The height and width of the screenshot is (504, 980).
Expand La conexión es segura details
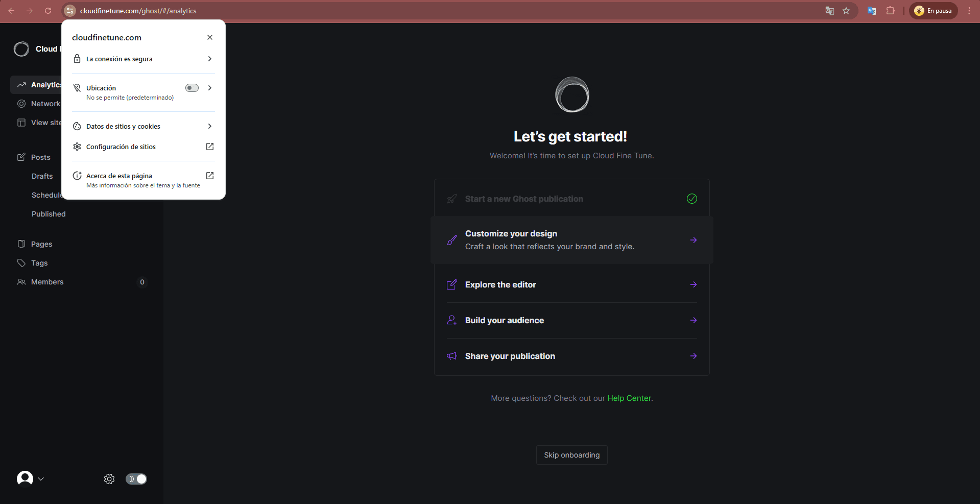pos(144,59)
